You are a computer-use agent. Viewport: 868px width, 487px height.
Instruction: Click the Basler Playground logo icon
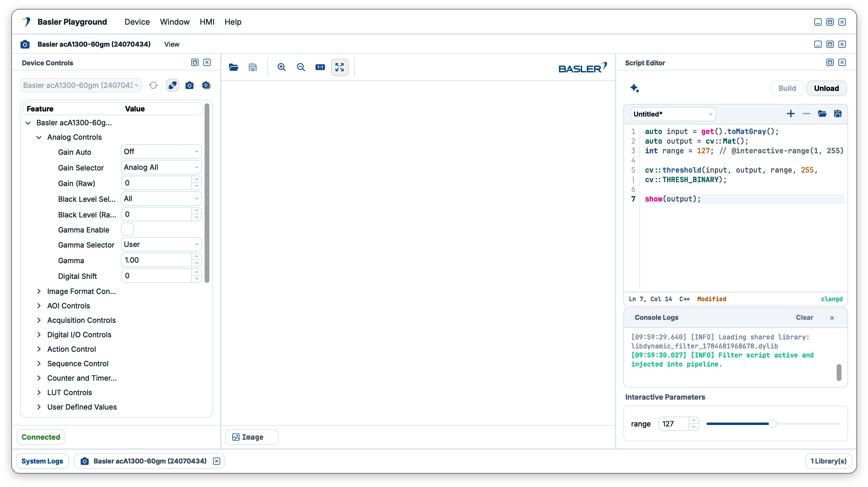click(26, 22)
